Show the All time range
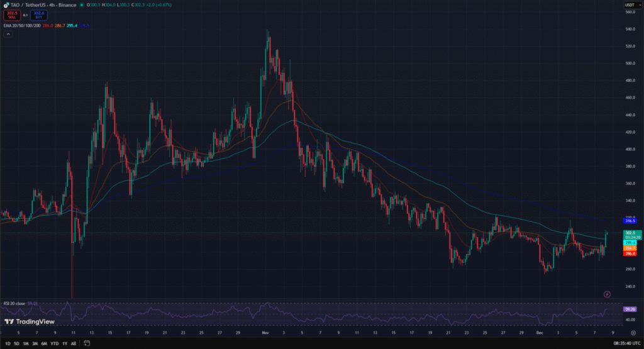This screenshot has width=644, height=349. pyautogui.click(x=74, y=343)
